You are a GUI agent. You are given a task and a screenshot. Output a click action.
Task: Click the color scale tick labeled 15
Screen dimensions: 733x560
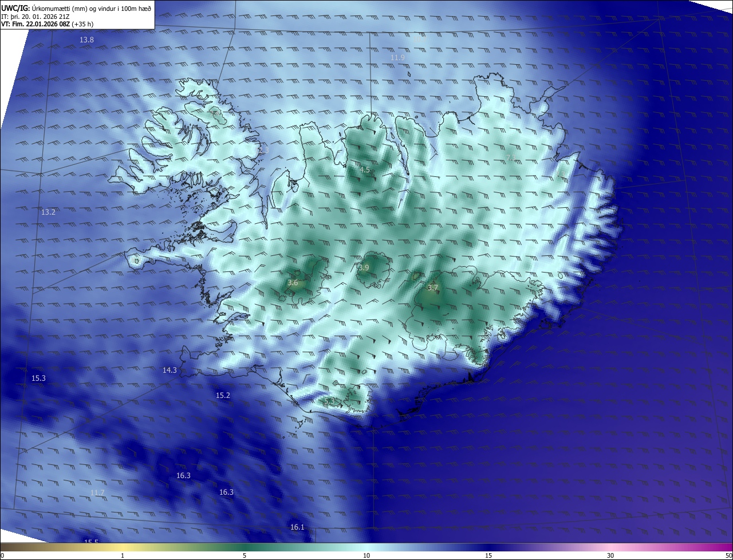(488, 555)
